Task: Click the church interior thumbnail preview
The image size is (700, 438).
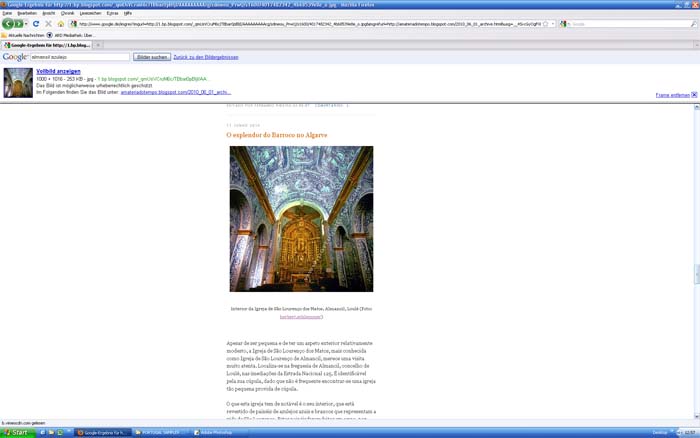Action: pos(18,82)
